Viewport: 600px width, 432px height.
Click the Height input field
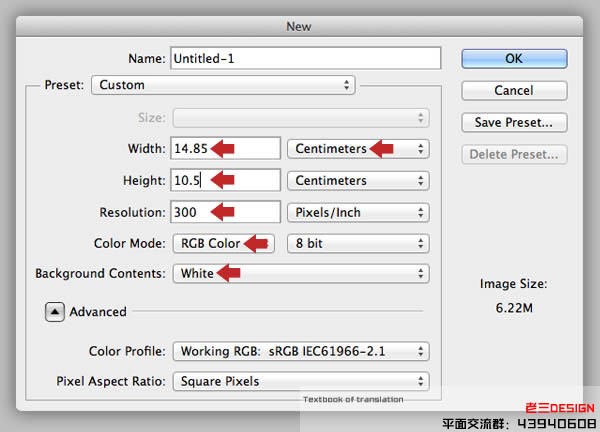[x=225, y=181]
